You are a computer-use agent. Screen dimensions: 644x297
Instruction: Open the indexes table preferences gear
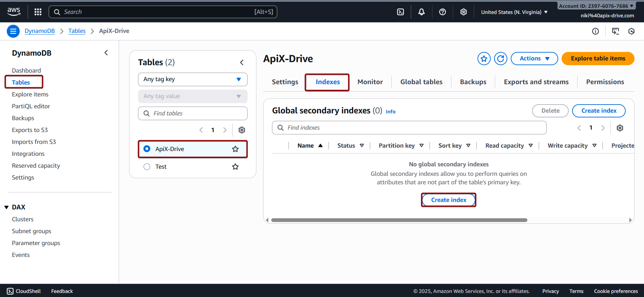[620, 128]
